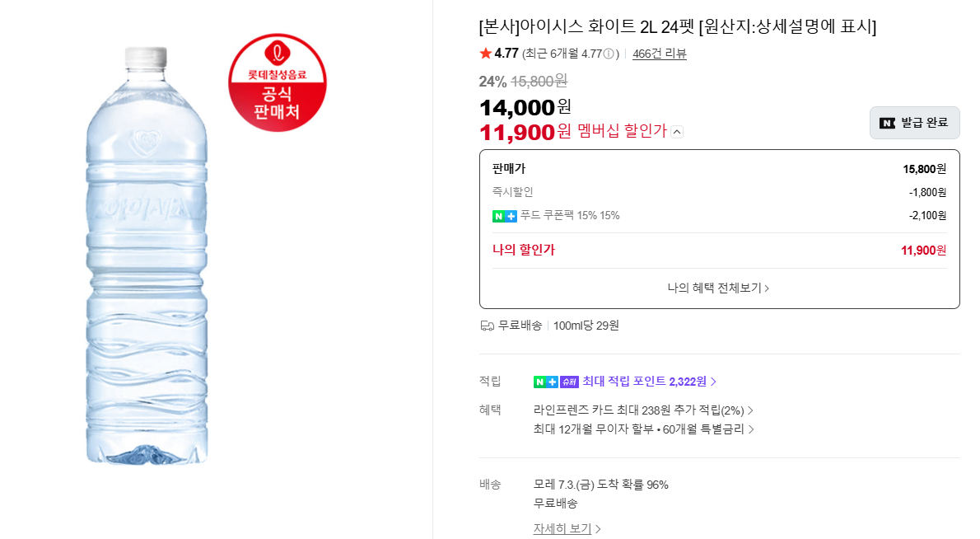Open 나의 혜택 전체보기 link
The width and height of the screenshot is (980, 539).
coord(719,288)
